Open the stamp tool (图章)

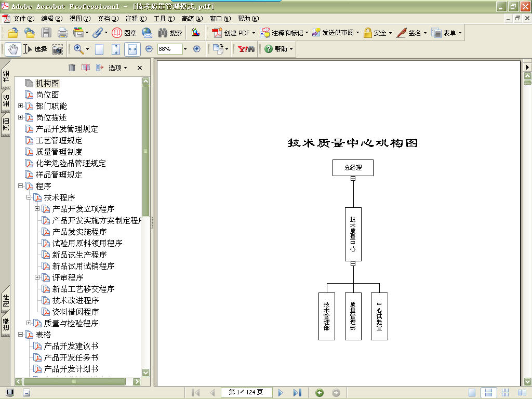coord(124,33)
